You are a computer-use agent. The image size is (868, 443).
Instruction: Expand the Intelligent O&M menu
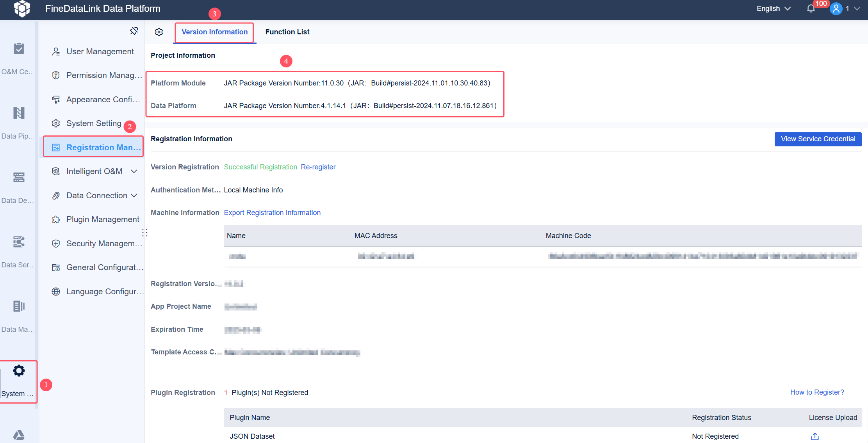click(x=94, y=171)
